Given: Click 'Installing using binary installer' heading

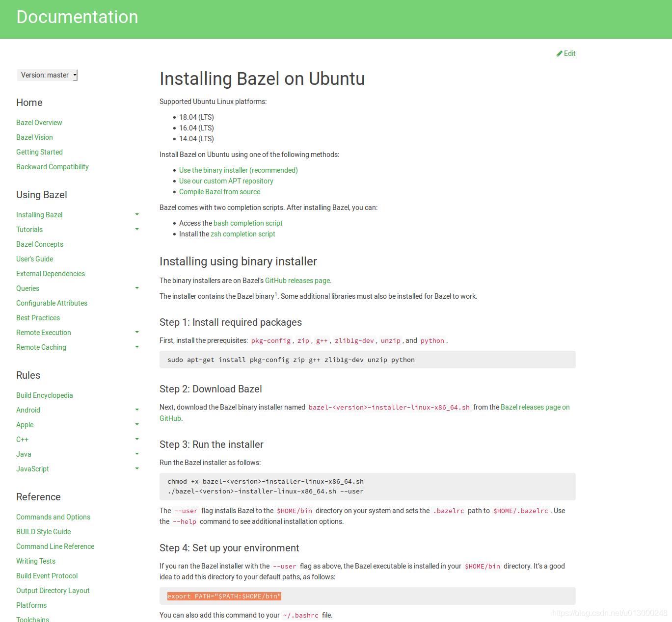Looking at the screenshot, I should point(238,261).
